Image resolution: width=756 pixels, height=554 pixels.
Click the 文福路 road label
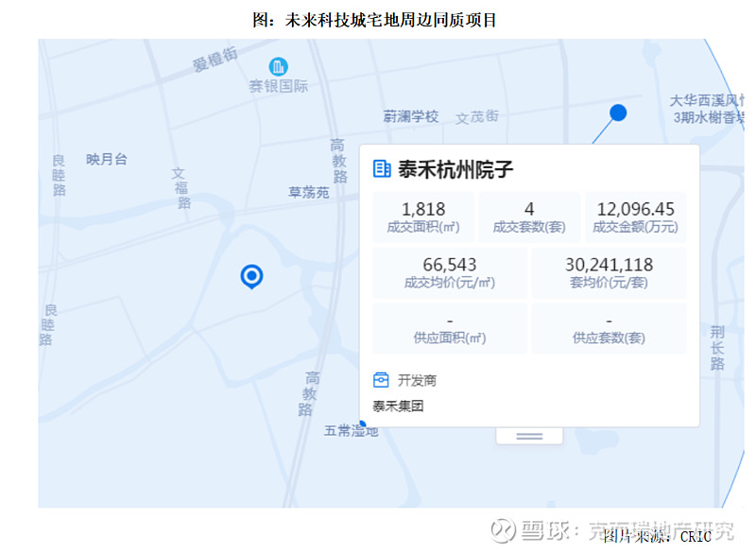pos(181,188)
